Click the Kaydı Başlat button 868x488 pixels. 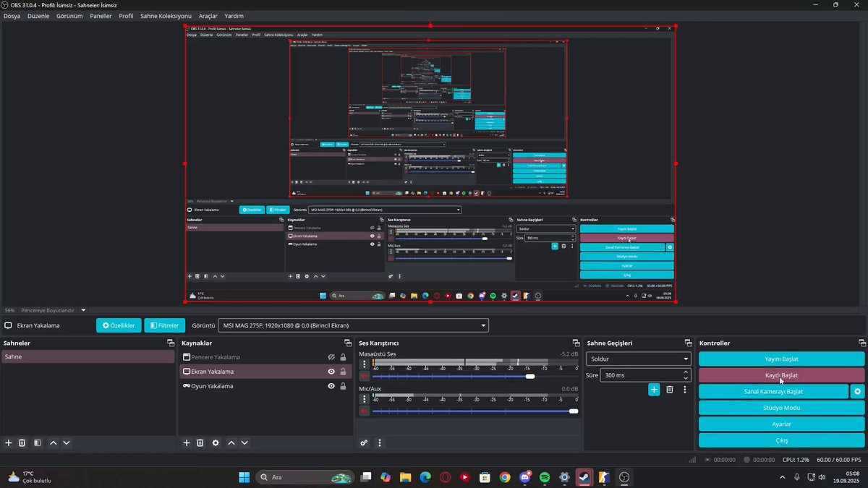point(781,375)
